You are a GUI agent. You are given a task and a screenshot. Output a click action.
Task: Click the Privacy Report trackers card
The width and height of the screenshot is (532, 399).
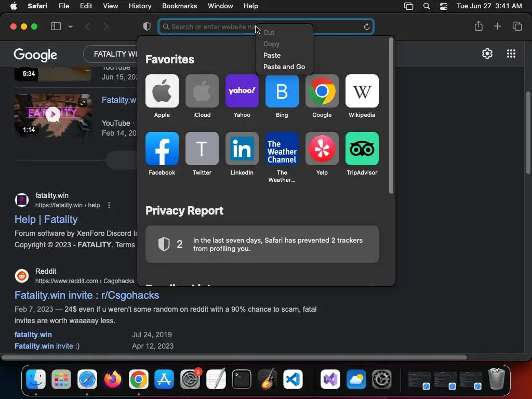[x=262, y=244]
